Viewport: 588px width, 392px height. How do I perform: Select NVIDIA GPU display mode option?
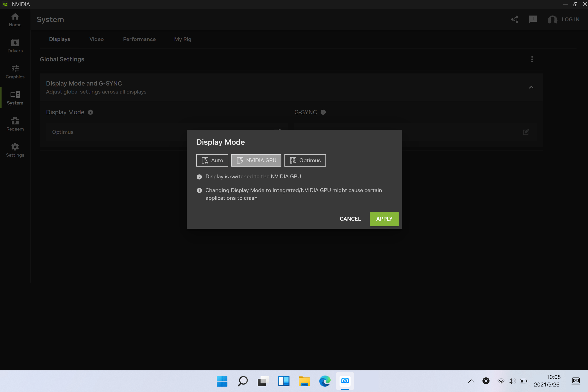pyautogui.click(x=256, y=160)
